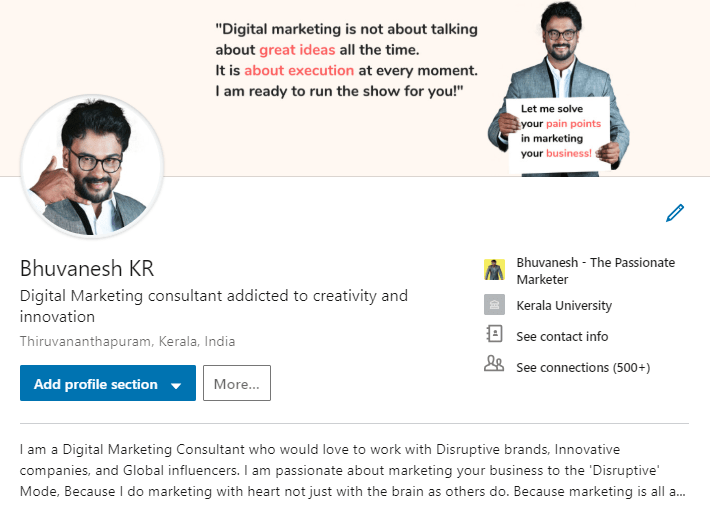Open Bhuvanesh - The Passionate Marketer link
The height and width of the screenshot is (511, 710).
pyautogui.click(x=595, y=271)
